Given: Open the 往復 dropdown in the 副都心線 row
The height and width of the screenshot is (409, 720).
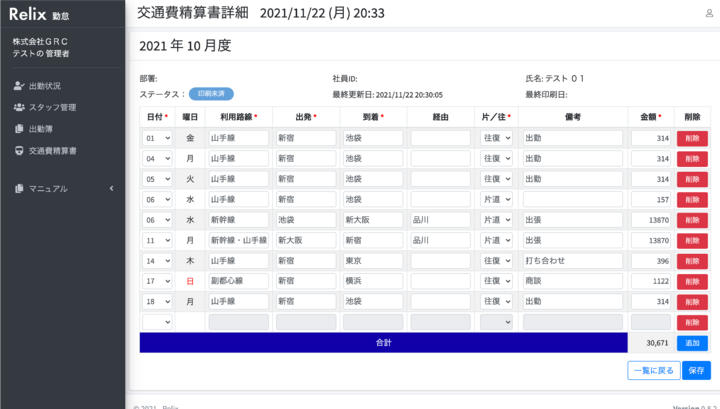Looking at the screenshot, I should pos(496,281).
